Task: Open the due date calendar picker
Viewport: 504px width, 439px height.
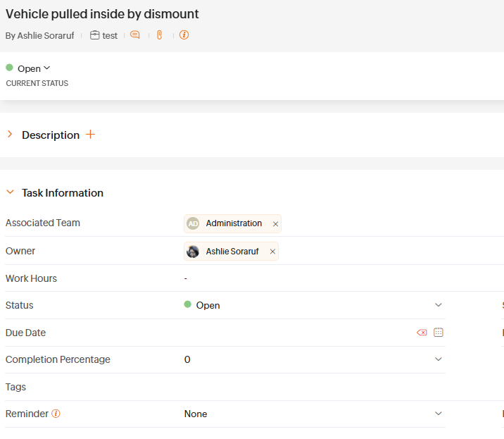Action: coord(439,333)
